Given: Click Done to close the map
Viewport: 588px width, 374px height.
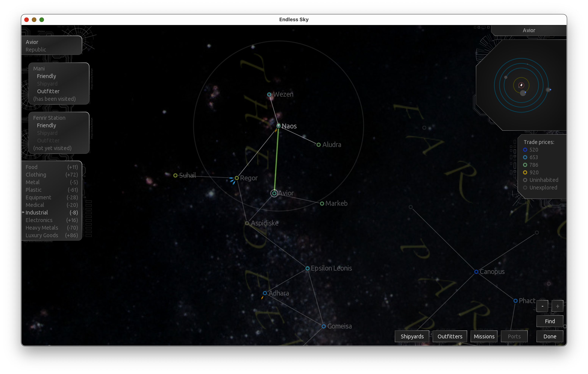Looking at the screenshot, I should pos(550,336).
